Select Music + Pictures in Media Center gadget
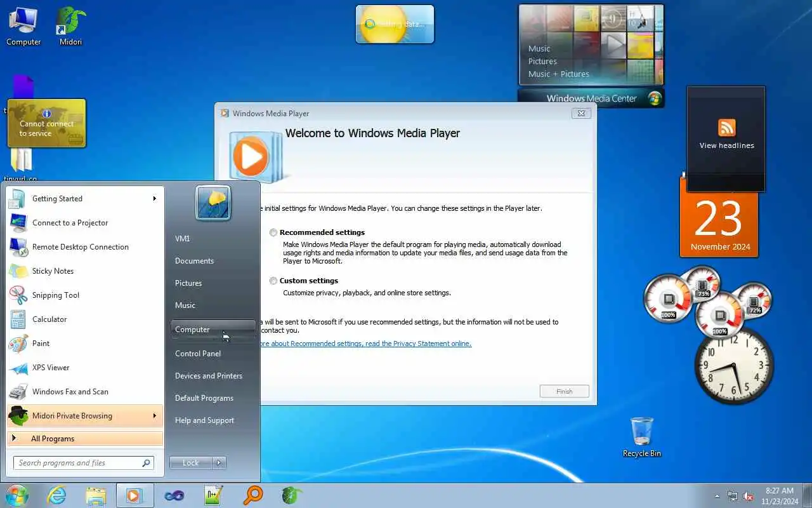Image resolution: width=812 pixels, height=508 pixels. [x=558, y=74]
